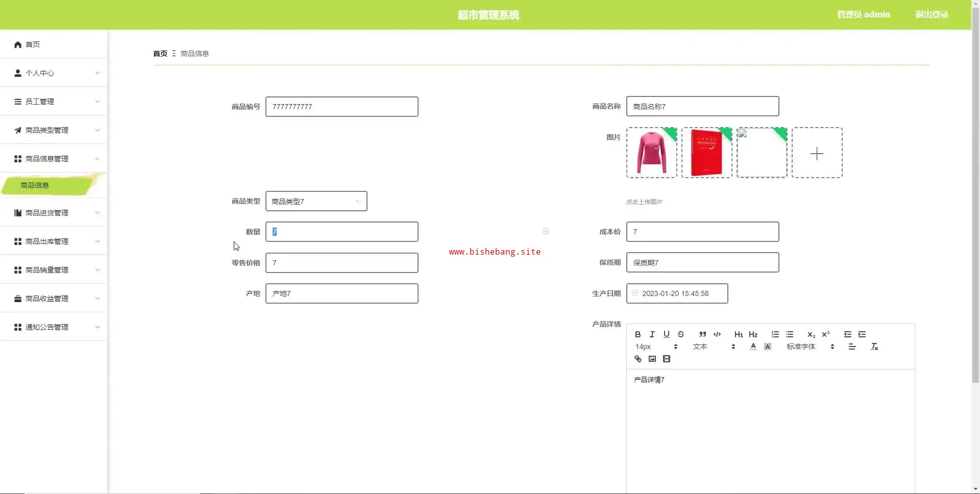Viewport: 980px width, 494px height.
Task: Expand the 商品收益管理 sidebar menu
Action: tap(53, 299)
